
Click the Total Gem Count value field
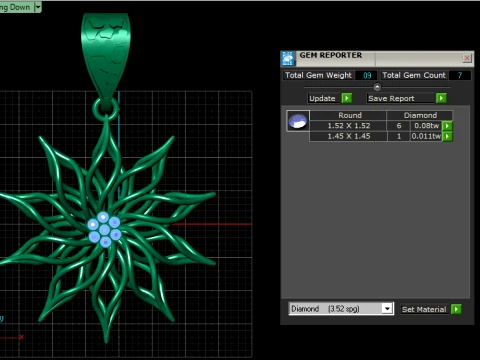[x=459, y=75]
